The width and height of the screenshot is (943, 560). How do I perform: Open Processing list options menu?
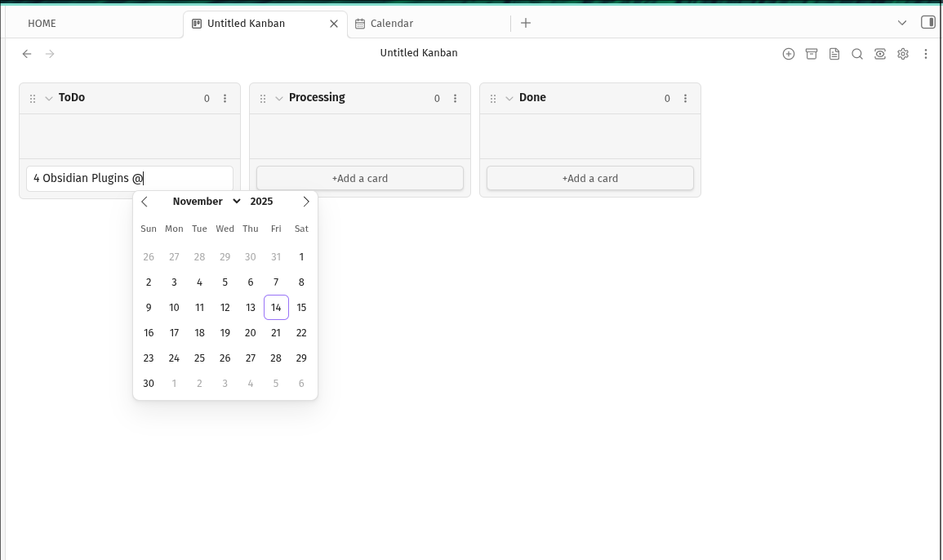pyautogui.click(x=456, y=99)
